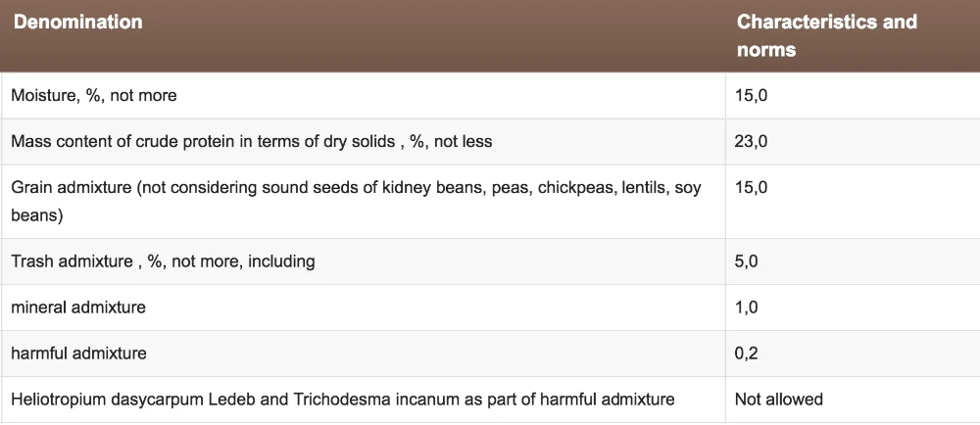Select the Mass content of crude protein cell
Image resolution: width=980 pixels, height=425 pixels.
click(x=251, y=142)
